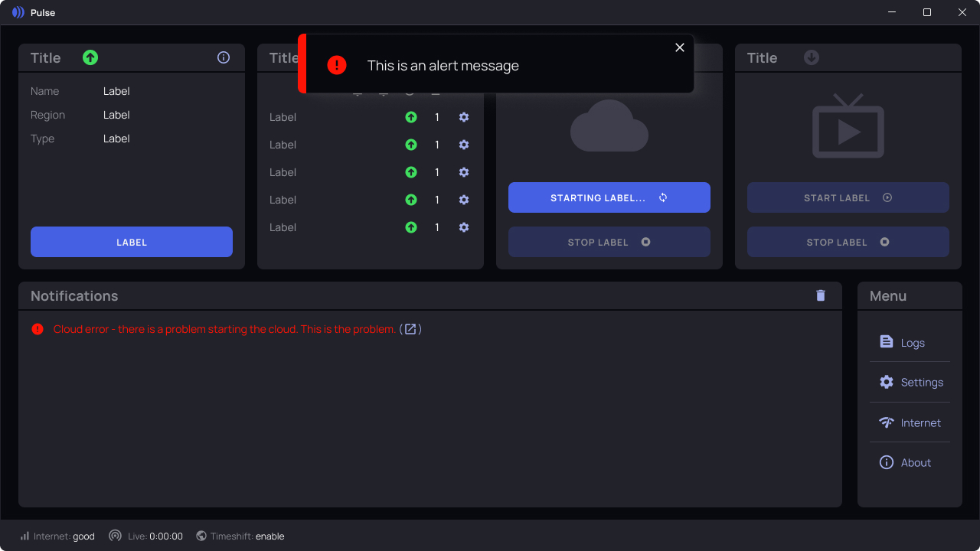Click the blue LABEL button
The height and width of the screenshot is (551, 980).
tap(132, 242)
